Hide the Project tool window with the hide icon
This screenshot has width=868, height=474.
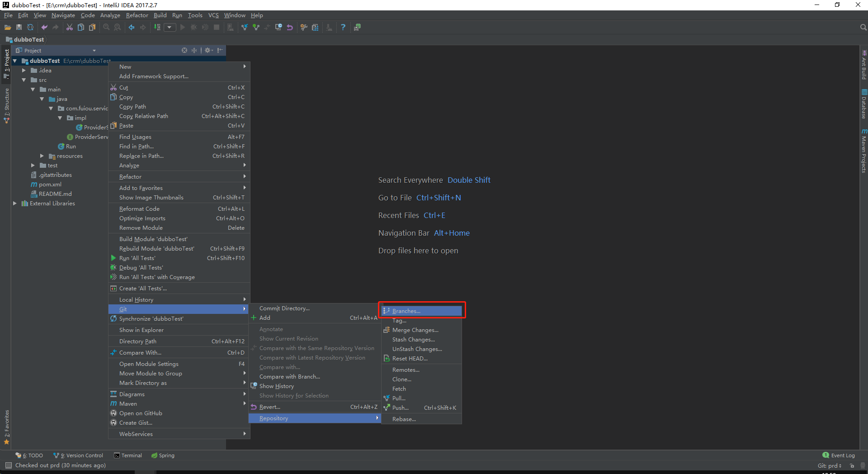coord(220,50)
